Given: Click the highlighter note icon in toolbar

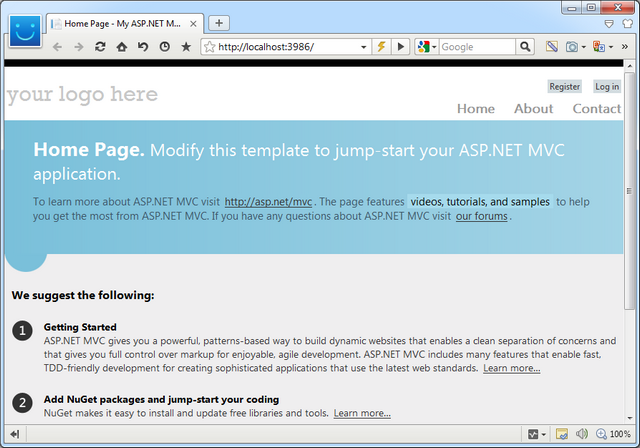Looking at the screenshot, I should point(552,47).
